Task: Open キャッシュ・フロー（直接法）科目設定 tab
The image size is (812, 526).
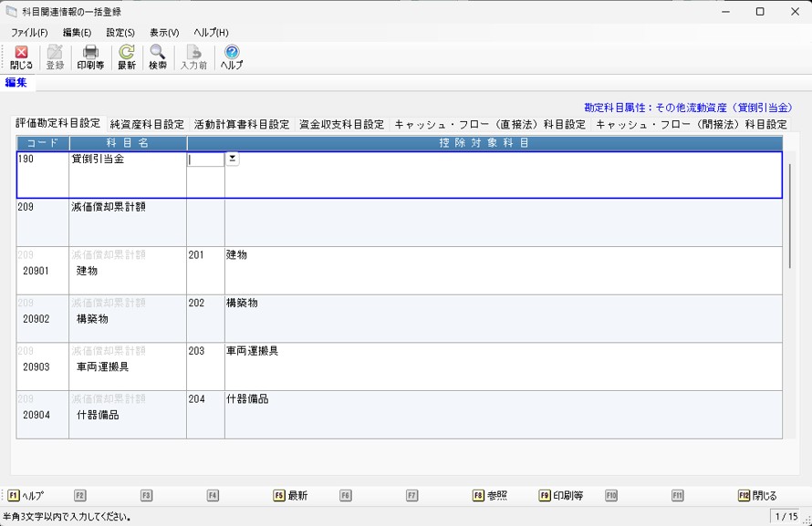Action: coord(490,125)
